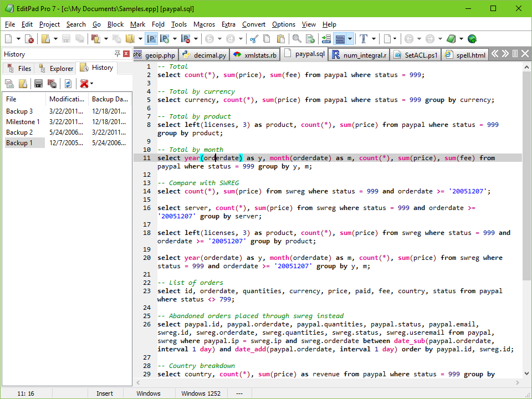Switch to the spell.html tab
The width and height of the screenshot is (532, 399).
click(465, 55)
